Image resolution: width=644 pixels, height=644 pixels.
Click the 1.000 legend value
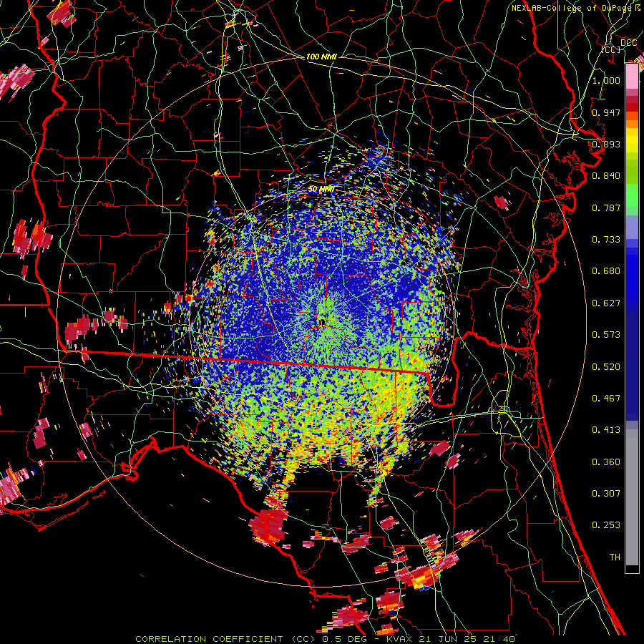click(606, 80)
